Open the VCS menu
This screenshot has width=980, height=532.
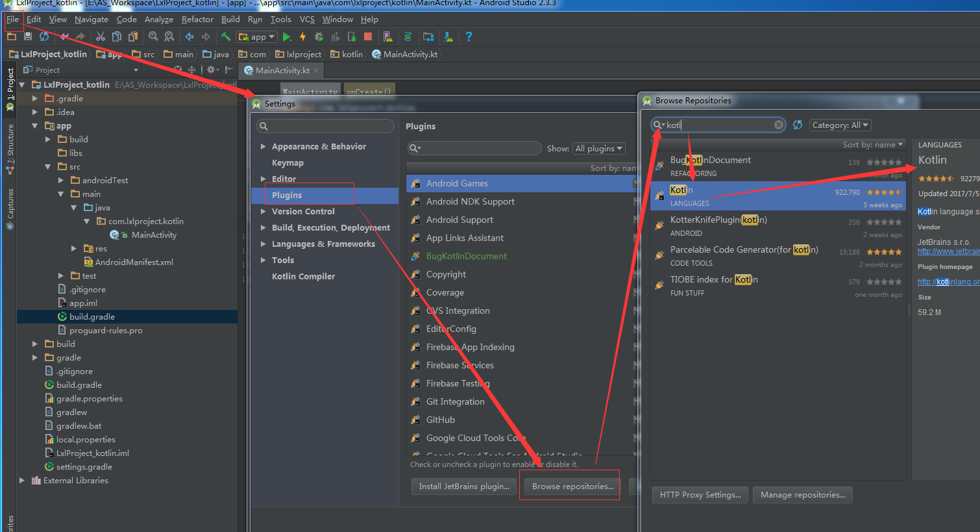(x=307, y=19)
